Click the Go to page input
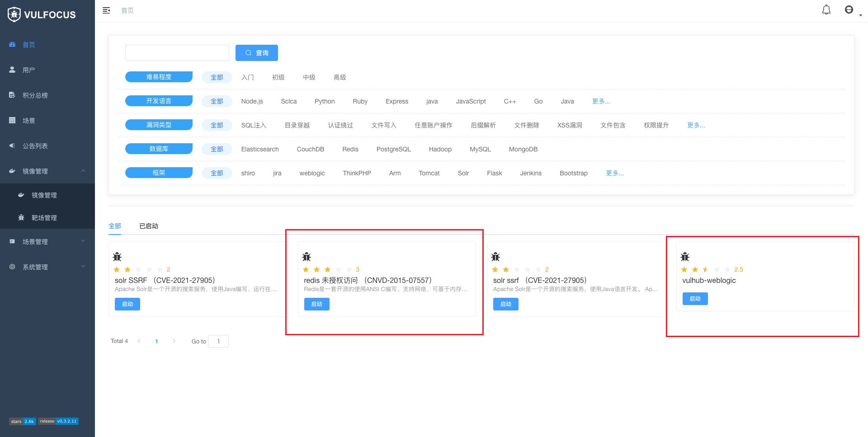The height and width of the screenshot is (437, 868). [218, 341]
